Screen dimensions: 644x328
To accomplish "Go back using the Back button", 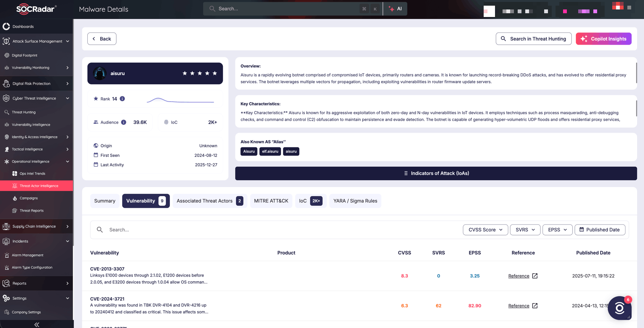I will (102, 39).
